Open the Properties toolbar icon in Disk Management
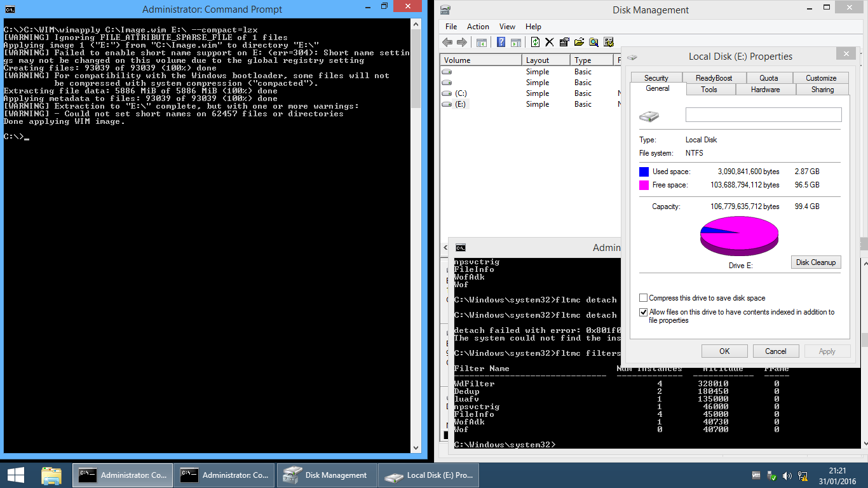 (x=564, y=43)
